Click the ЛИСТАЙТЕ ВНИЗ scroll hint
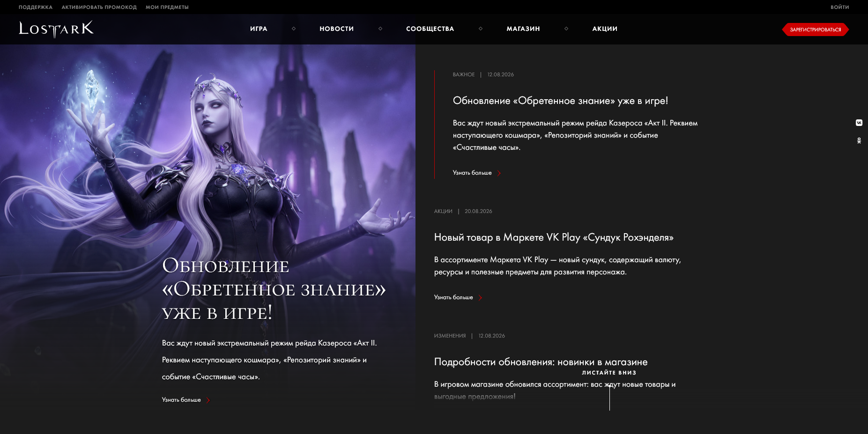Viewport: 868px width, 434px height. coord(609,373)
